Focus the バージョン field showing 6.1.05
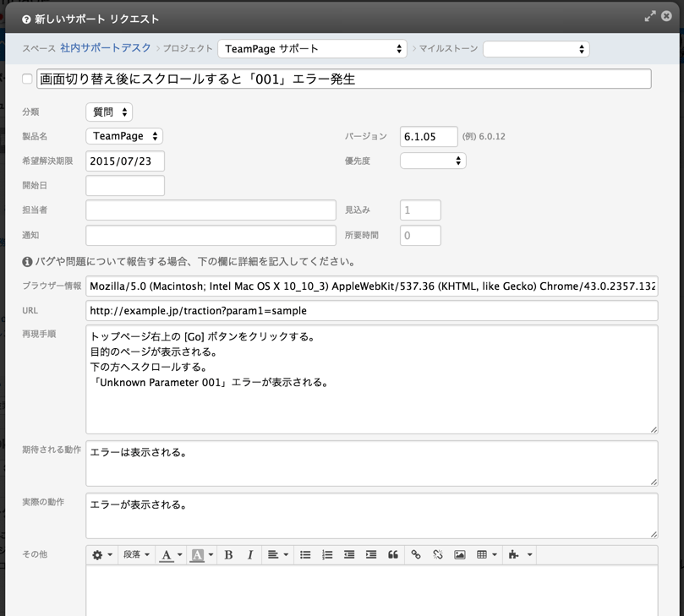The width and height of the screenshot is (684, 616). (429, 136)
